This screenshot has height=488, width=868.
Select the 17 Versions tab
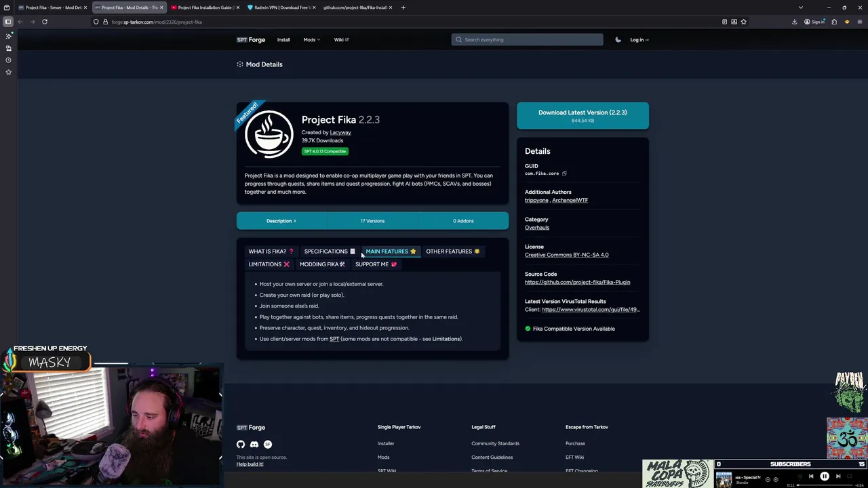pyautogui.click(x=372, y=221)
